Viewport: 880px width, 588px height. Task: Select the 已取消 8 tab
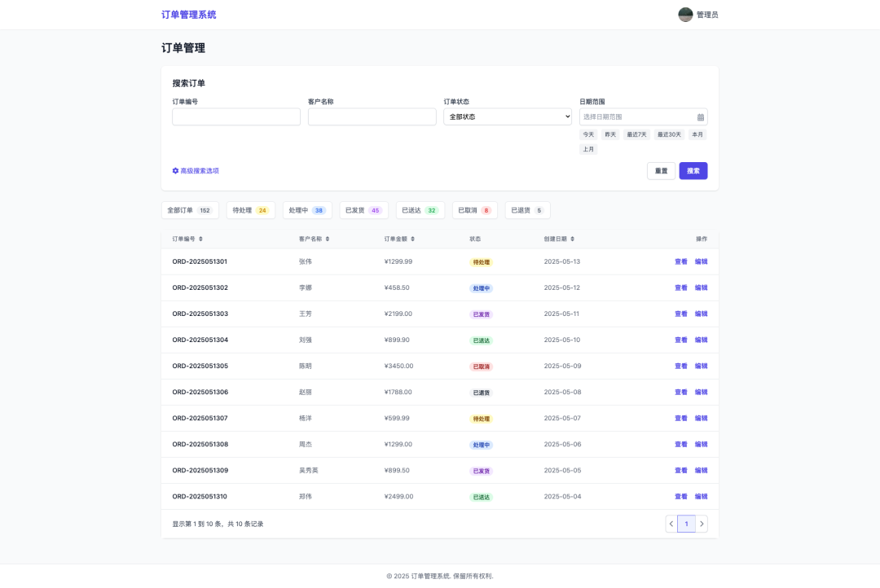[475, 210]
